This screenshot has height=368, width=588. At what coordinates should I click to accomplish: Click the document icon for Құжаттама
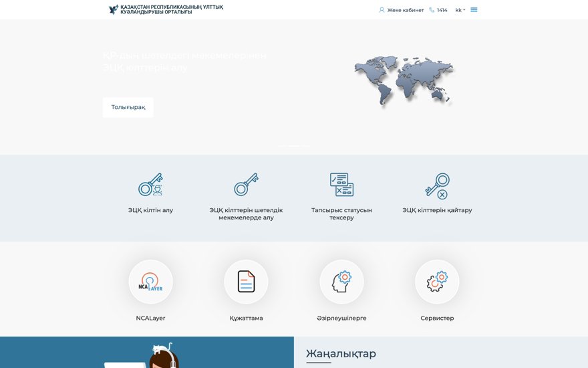click(x=246, y=282)
